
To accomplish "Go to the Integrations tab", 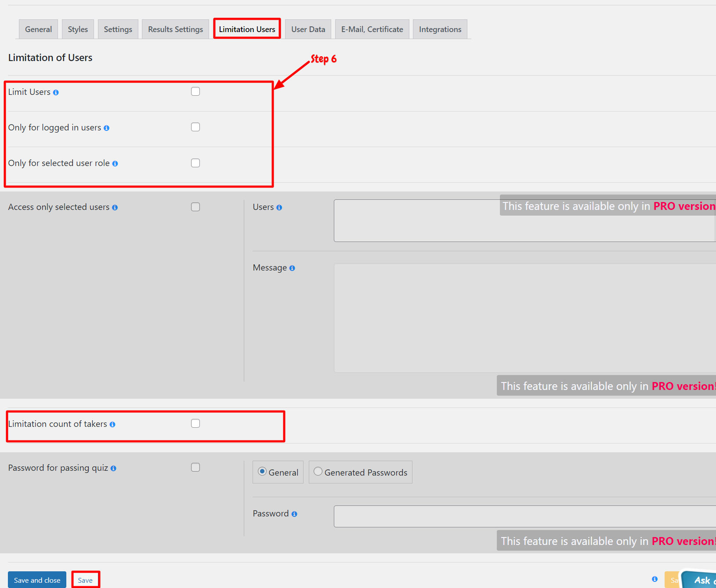I will click(440, 29).
